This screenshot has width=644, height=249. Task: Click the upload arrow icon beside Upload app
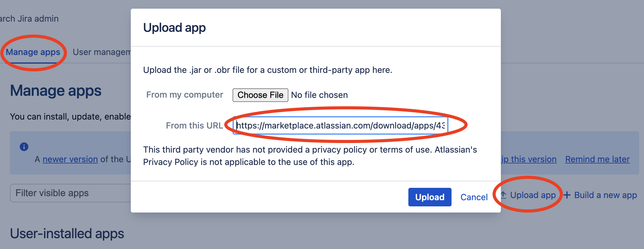pyautogui.click(x=503, y=195)
